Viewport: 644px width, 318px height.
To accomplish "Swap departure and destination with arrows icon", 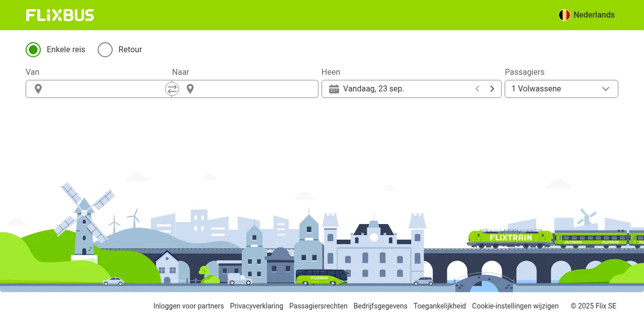I will tap(172, 89).
